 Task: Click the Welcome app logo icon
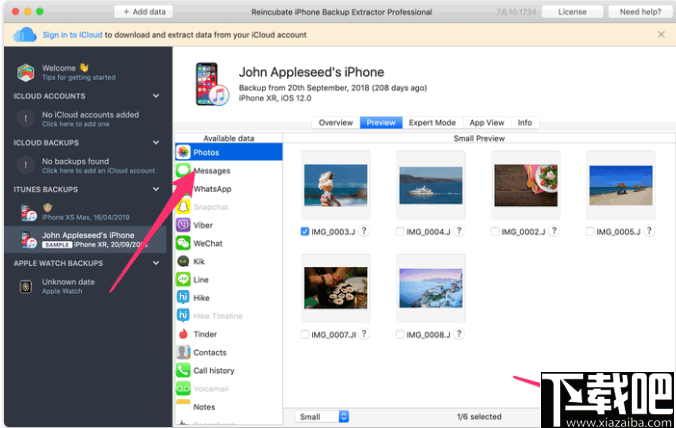pos(25,72)
